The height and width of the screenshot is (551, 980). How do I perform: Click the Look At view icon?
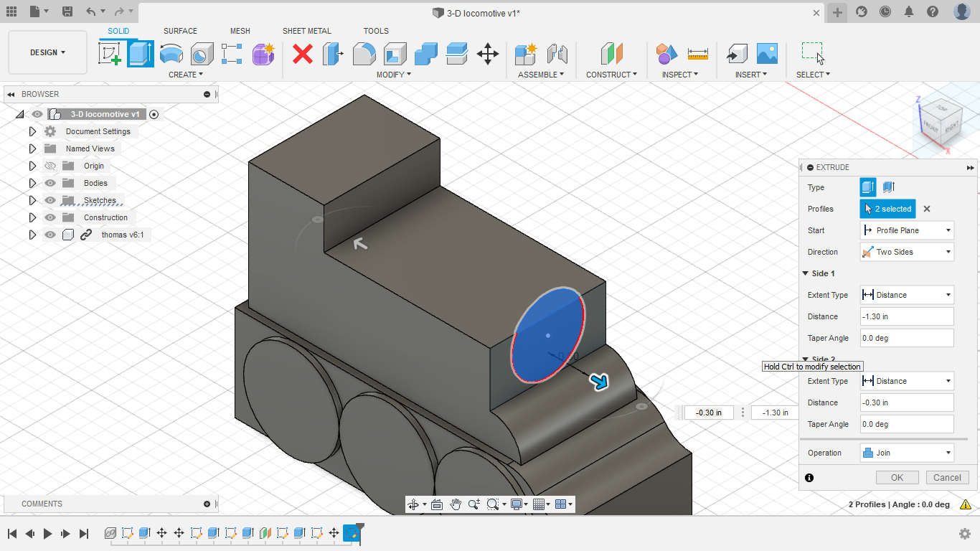point(437,504)
